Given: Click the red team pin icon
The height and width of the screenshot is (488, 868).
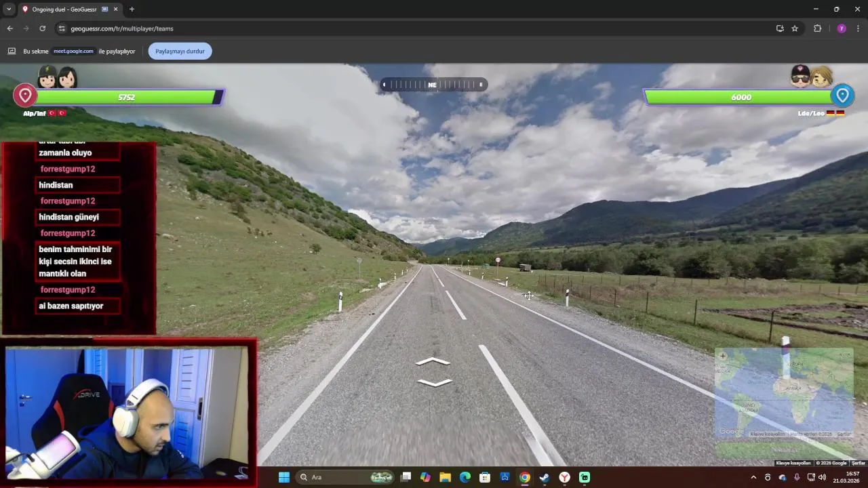Looking at the screenshot, I should [25, 96].
